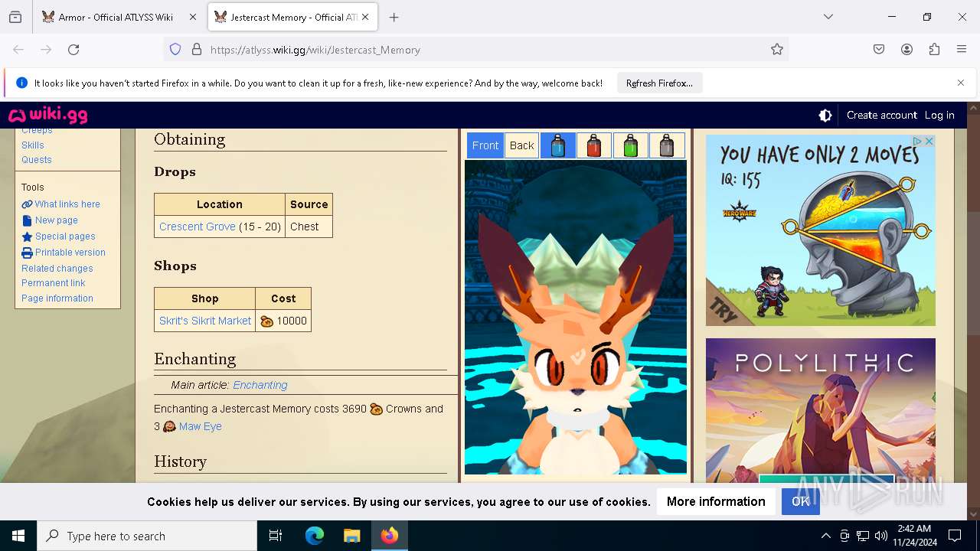Click the More information cookies button

tap(716, 501)
